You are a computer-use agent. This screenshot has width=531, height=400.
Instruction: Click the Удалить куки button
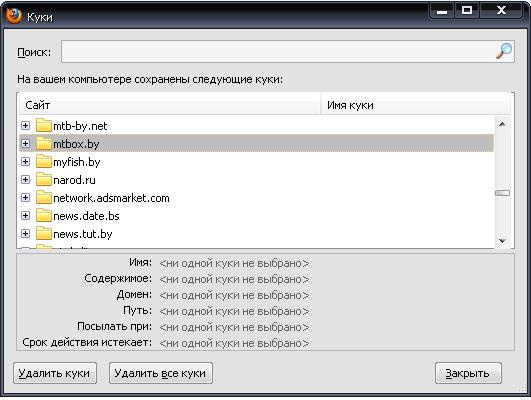tap(55, 373)
